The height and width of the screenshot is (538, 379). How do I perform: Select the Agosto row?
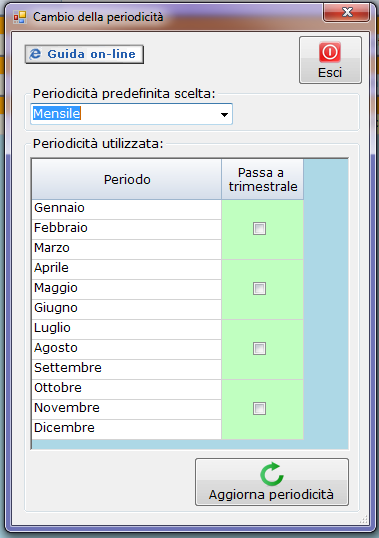pyautogui.click(x=127, y=349)
